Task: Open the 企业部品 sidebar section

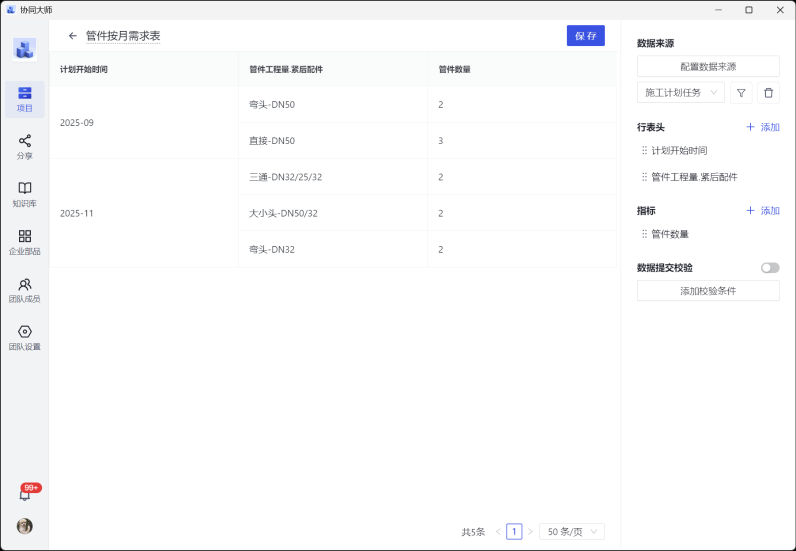Action: pyautogui.click(x=25, y=242)
